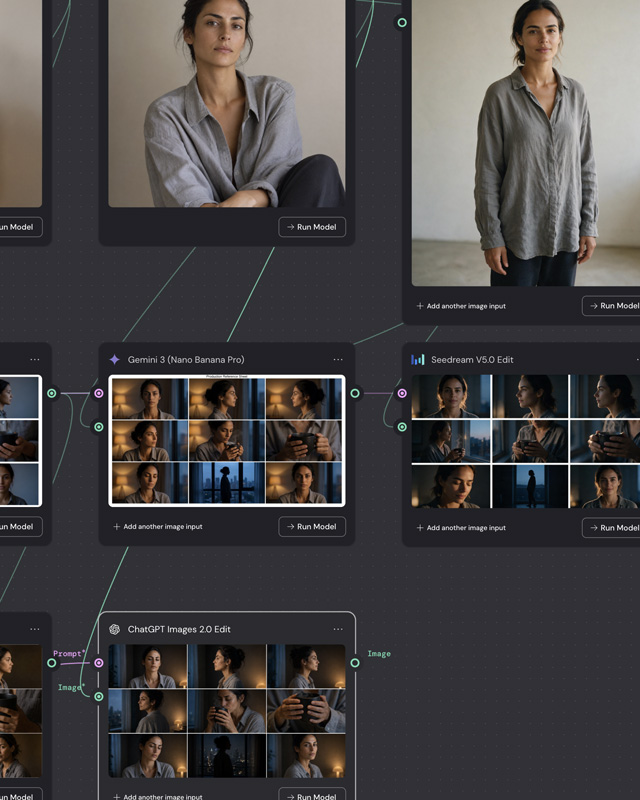This screenshot has height=800, width=640.
Task: Click Add another image input under the standing portrait
Action: click(x=461, y=306)
